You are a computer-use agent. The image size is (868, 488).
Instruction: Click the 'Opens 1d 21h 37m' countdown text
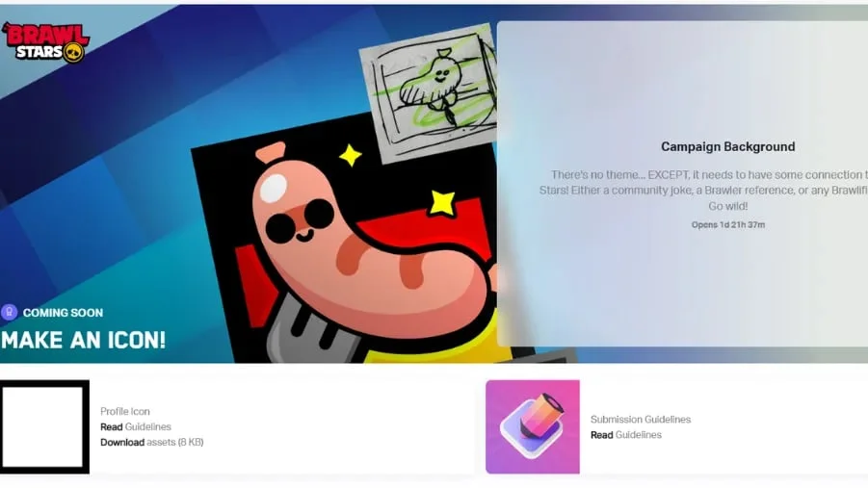pyautogui.click(x=728, y=224)
